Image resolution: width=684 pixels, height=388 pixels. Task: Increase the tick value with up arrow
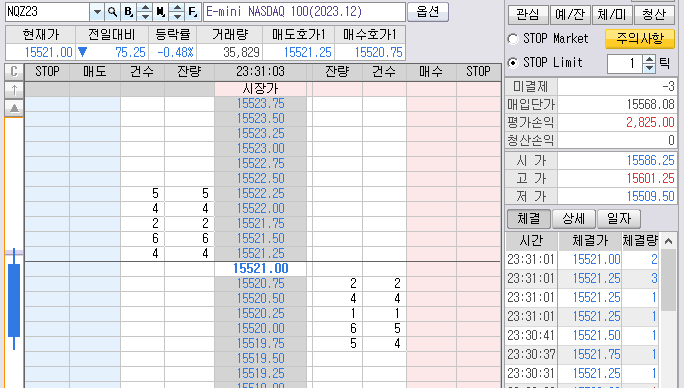(650, 59)
